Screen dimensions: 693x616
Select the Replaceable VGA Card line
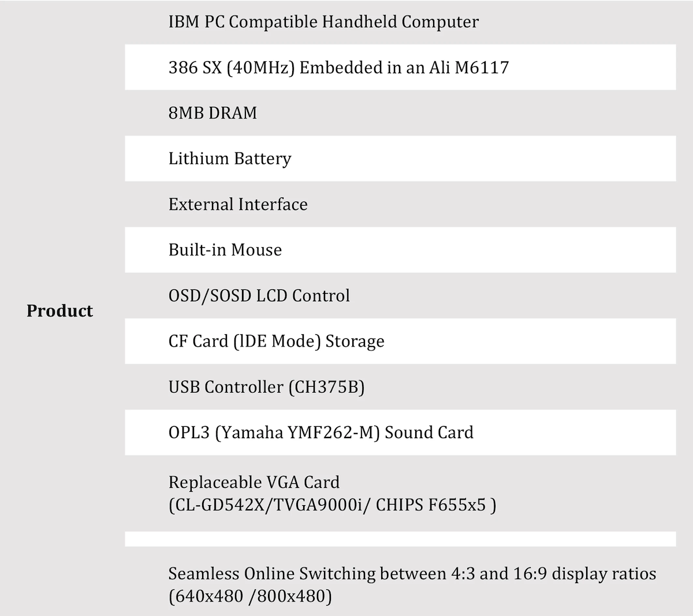(x=254, y=482)
